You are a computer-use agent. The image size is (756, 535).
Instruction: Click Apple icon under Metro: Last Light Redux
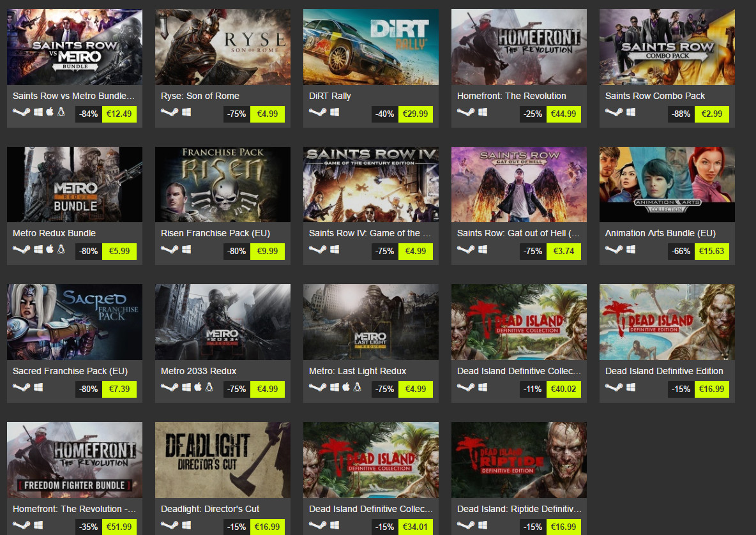click(345, 387)
